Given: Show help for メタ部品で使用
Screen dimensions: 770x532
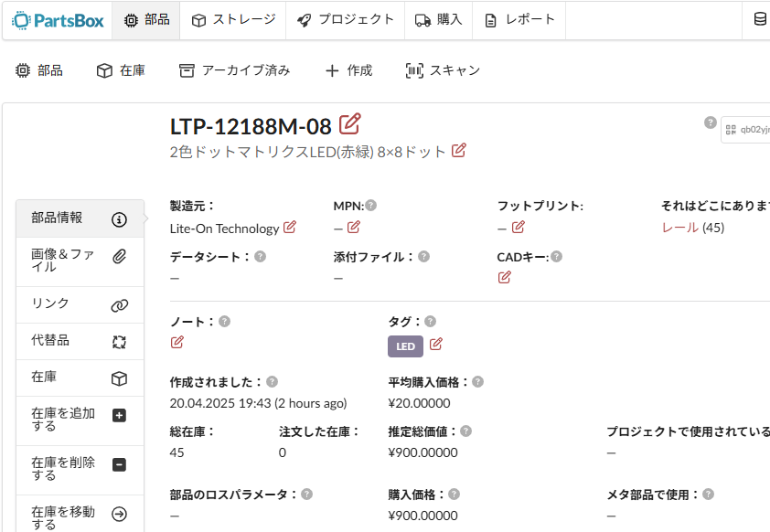Looking at the screenshot, I should pos(708,494).
